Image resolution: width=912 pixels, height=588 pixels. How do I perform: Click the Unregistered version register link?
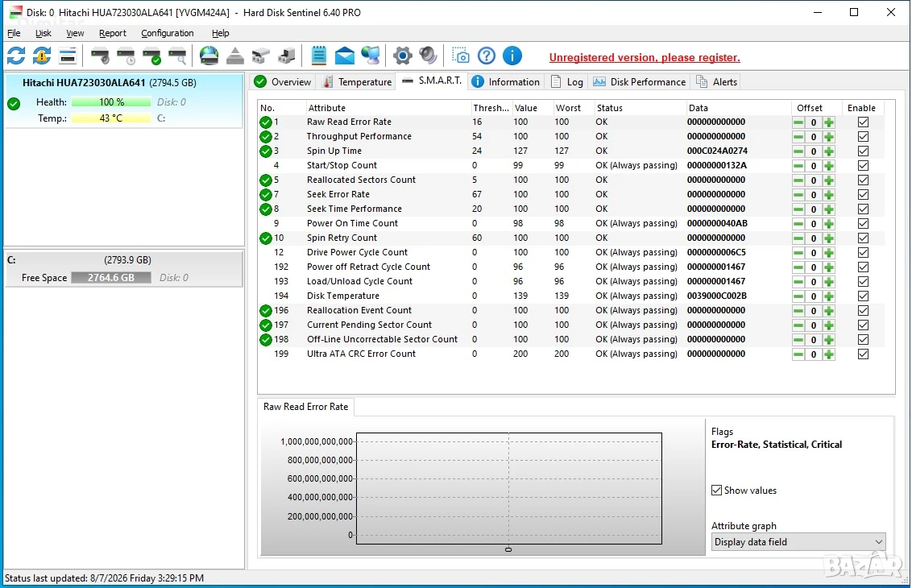tap(645, 57)
